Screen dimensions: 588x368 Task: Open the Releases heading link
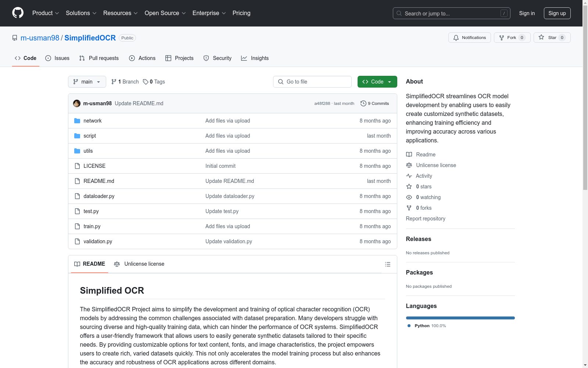[x=419, y=239]
